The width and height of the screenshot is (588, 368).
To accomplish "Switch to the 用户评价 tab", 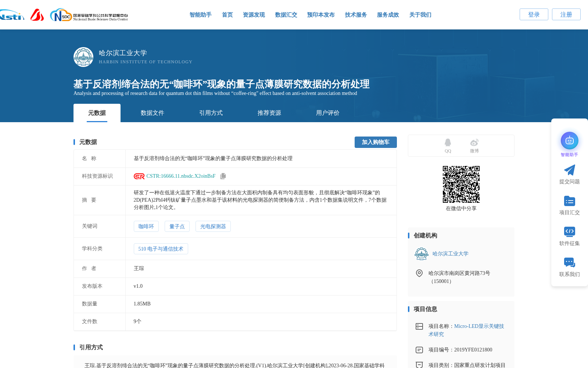I will [328, 113].
